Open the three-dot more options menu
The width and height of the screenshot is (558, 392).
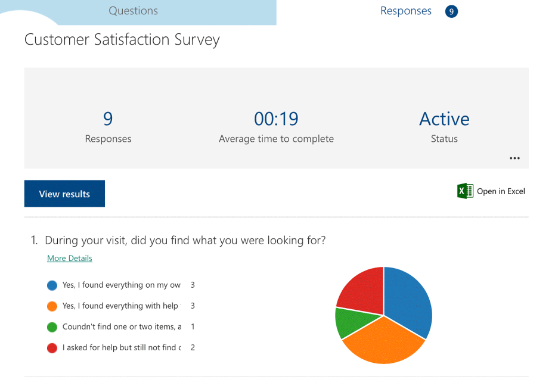coord(514,158)
